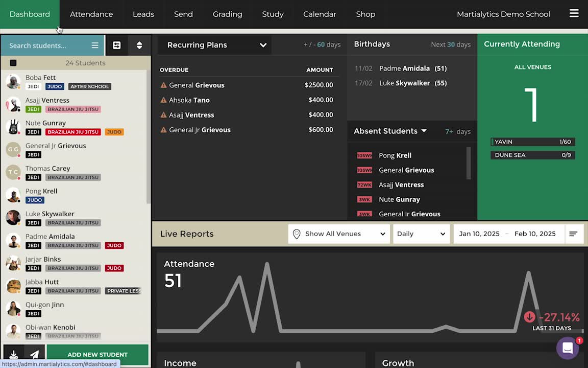Image resolution: width=588 pixels, height=368 pixels.
Task: Click the 3WK badge next to Nute Gunray
Action: click(x=364, y=199)
